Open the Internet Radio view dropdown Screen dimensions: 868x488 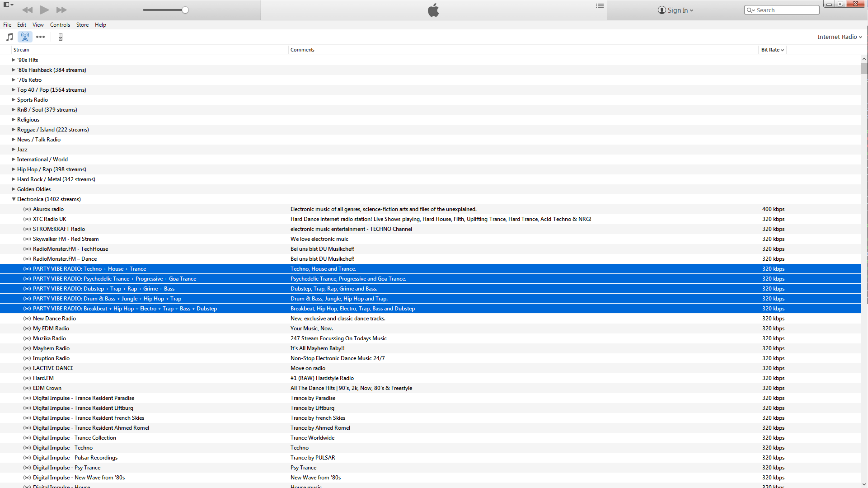pos(840,37)
